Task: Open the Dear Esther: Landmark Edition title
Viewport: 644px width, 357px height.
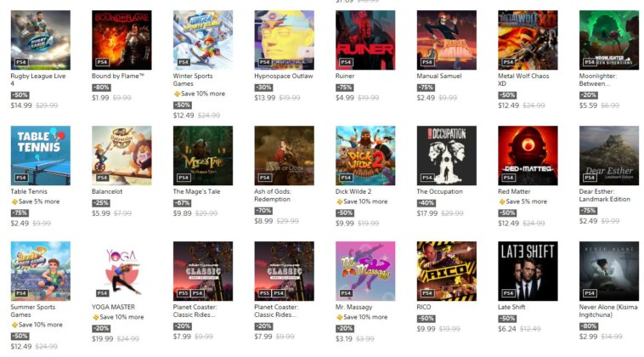Action: pyautogui.click(x=605, y=195)
